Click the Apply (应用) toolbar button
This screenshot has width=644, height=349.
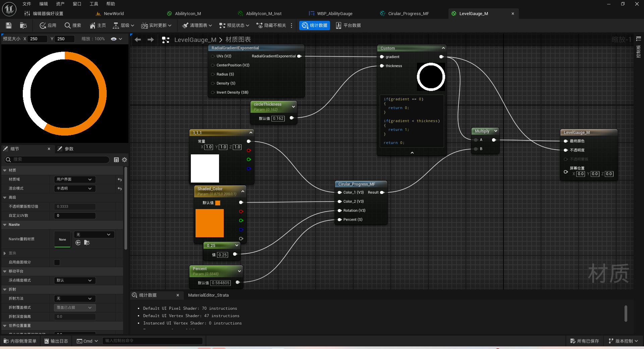48,26
